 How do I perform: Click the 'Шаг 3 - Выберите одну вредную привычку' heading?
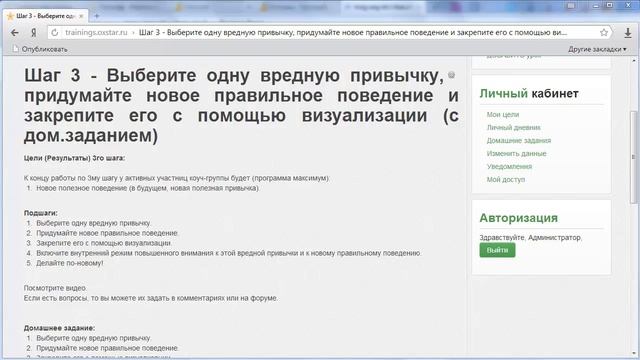241,106
